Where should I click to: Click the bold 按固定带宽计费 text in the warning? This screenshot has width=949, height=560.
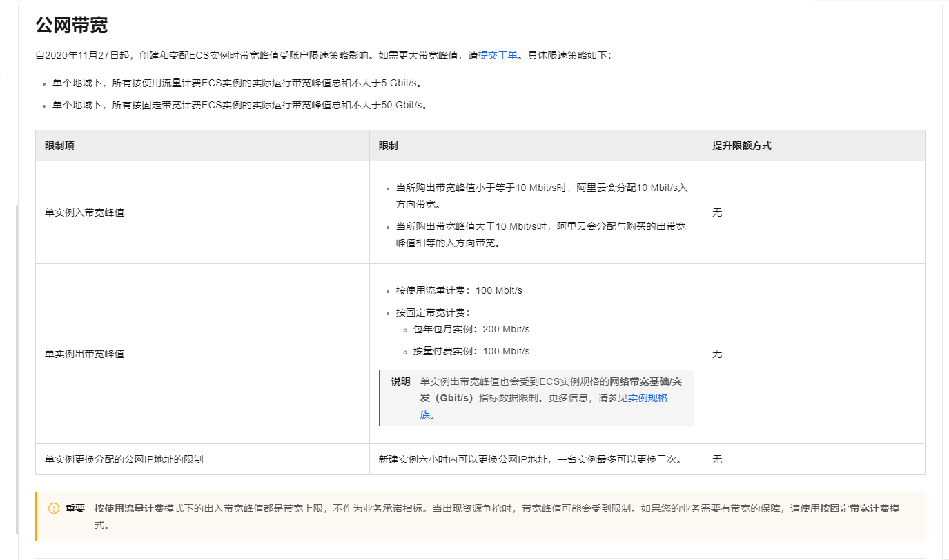[854, 508]
